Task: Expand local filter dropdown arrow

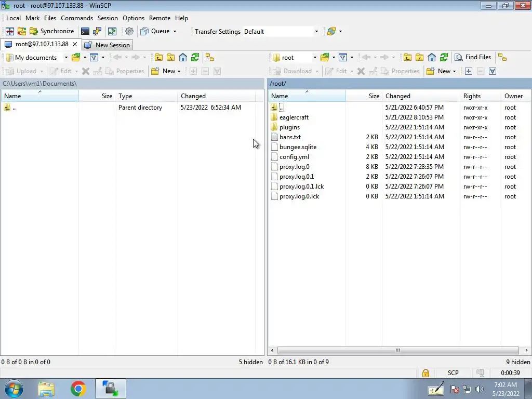Action: [103, 57]
